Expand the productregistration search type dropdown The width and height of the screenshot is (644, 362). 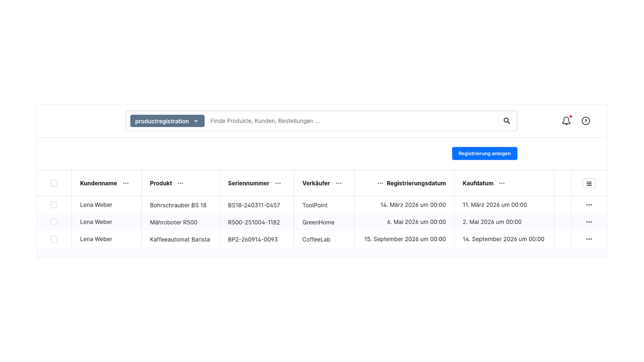tap(167, 121)
